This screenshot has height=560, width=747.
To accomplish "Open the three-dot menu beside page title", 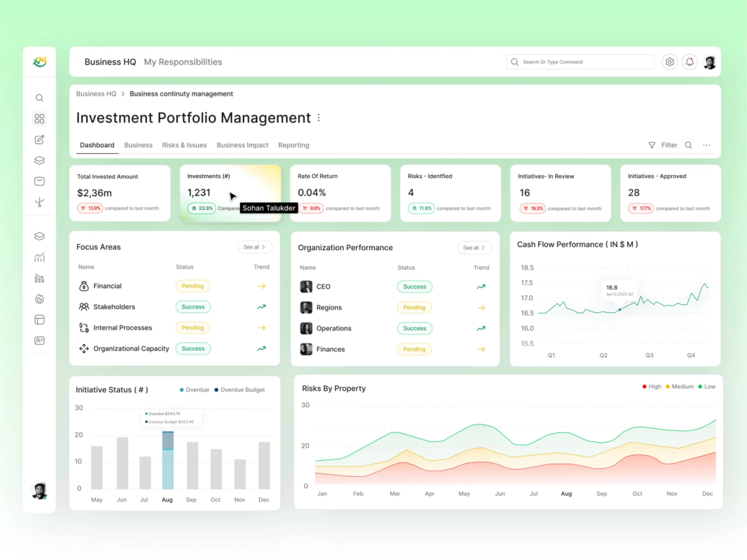I will [x=318, y=118].
